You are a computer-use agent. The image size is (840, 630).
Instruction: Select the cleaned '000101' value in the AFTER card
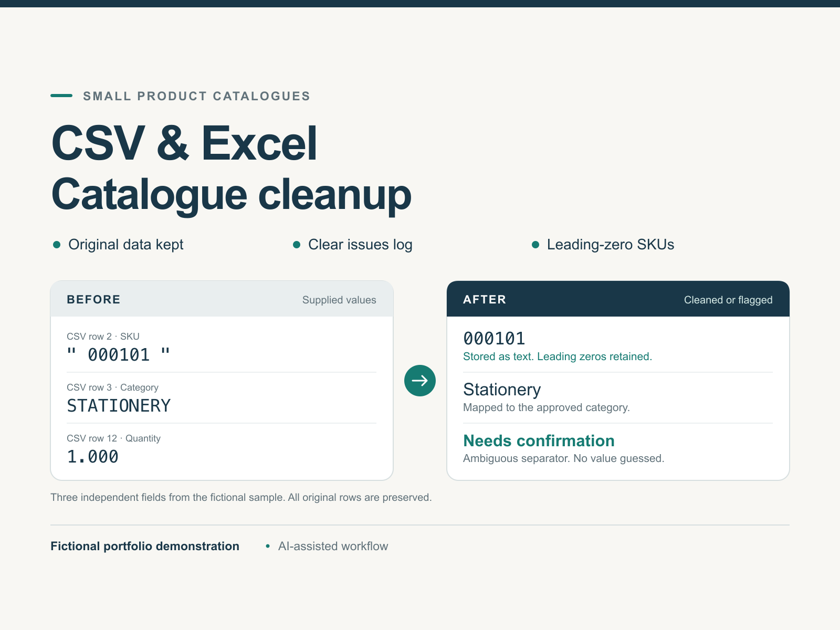pyautogui.click(x=494, y=339)
